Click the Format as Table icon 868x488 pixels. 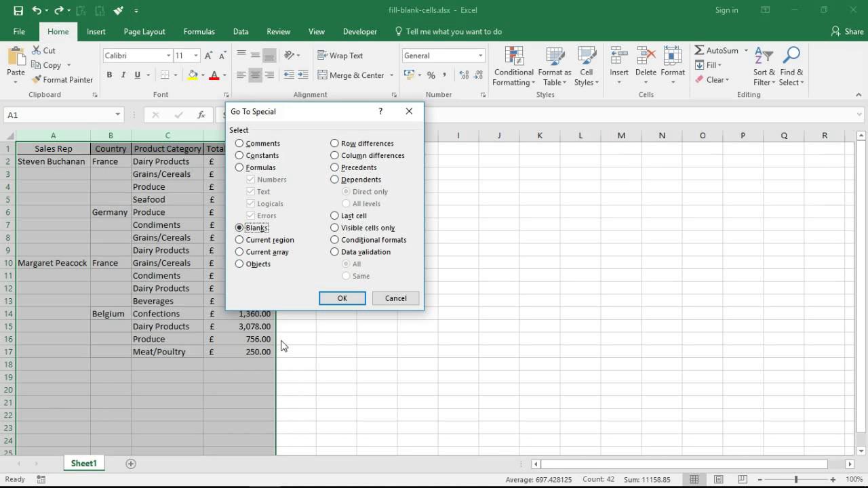554,65
